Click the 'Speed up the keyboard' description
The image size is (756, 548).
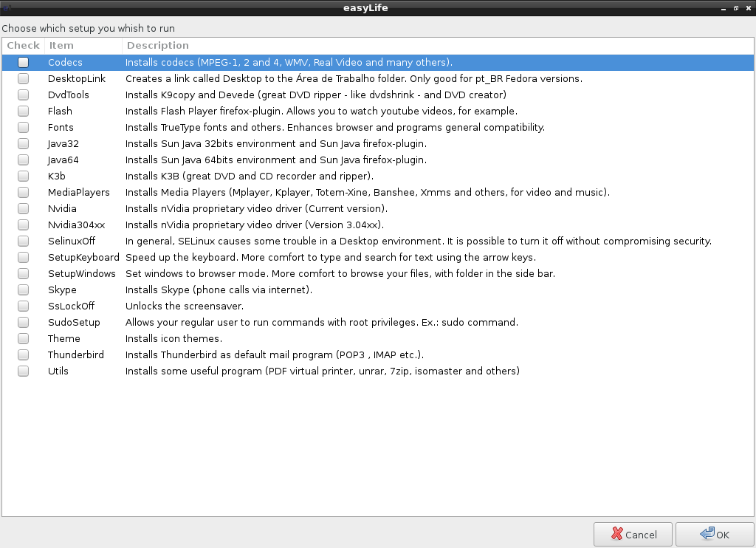(x=331, y=257)
